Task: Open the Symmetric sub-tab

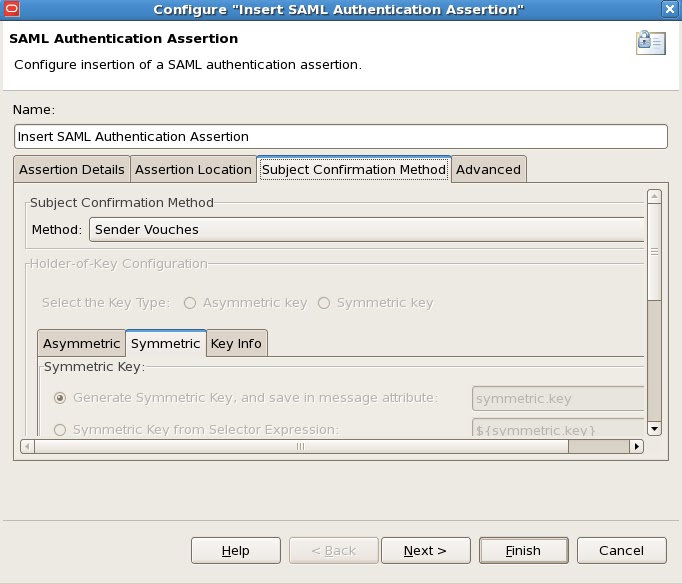Action: point(165,344)
